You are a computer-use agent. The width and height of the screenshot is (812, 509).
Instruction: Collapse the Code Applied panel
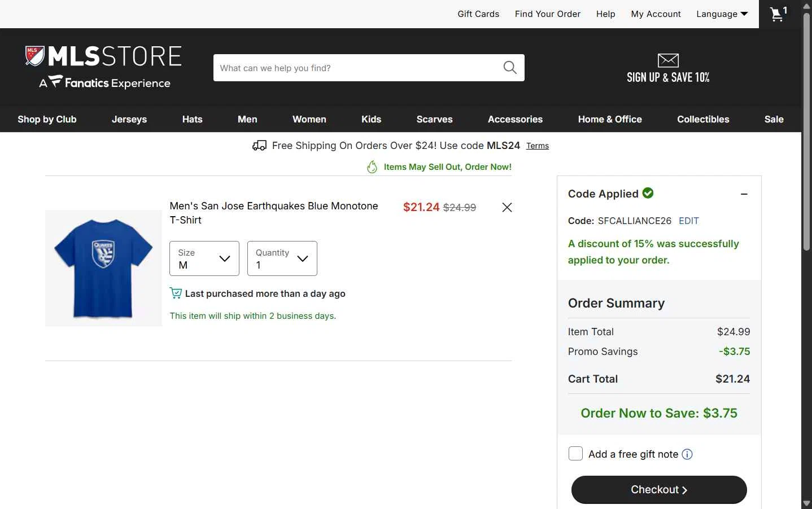[x=744, y=194]
